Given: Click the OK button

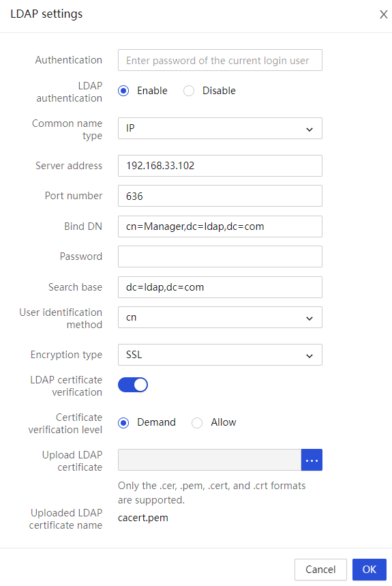Looking at the screenshot, I should click(x=370, y=570).
